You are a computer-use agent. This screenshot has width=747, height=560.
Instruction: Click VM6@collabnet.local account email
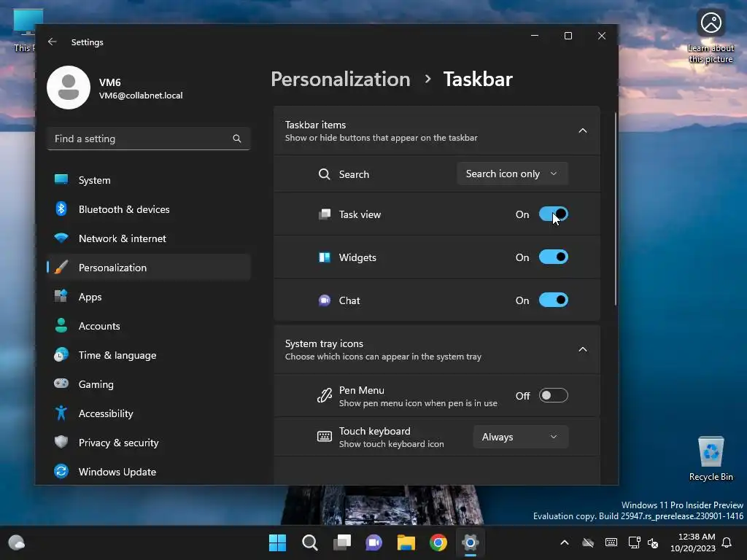[x=141, y=96]
